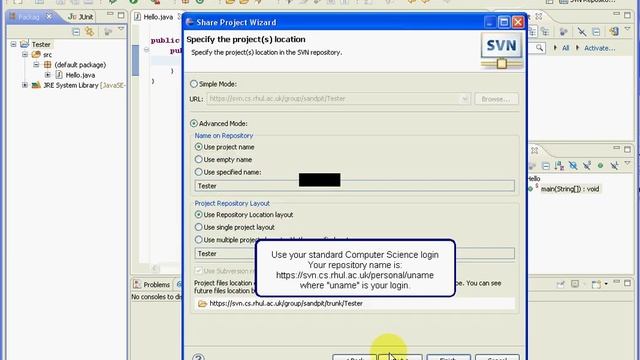Maximize the task list panel
640x360 pixels.
tap(627, 16)
